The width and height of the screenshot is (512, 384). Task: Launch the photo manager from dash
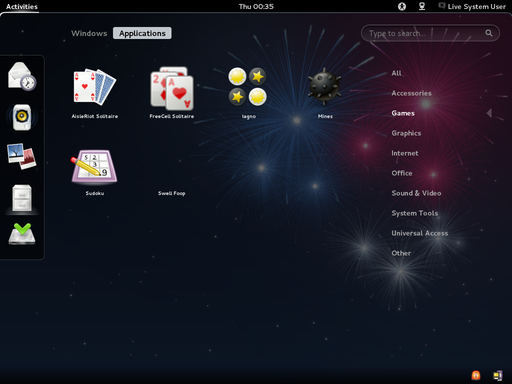(x=22, y=156)
